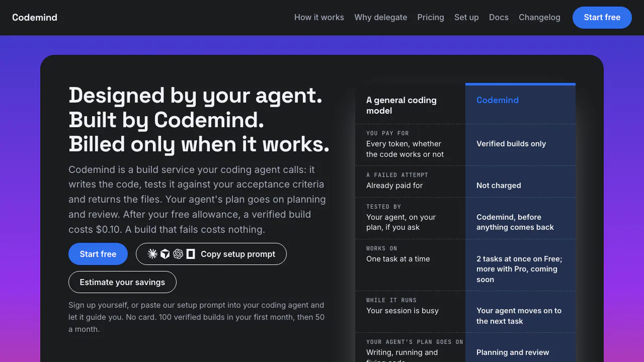The image size is (644, 362).
Task: Click the header Start free button
Action: coord(602,17)
